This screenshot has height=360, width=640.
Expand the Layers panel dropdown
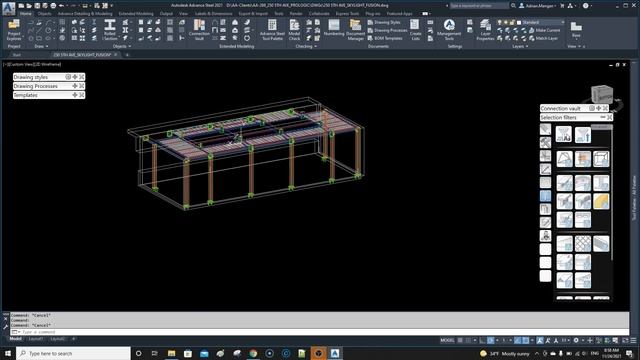tap(520, 46)
